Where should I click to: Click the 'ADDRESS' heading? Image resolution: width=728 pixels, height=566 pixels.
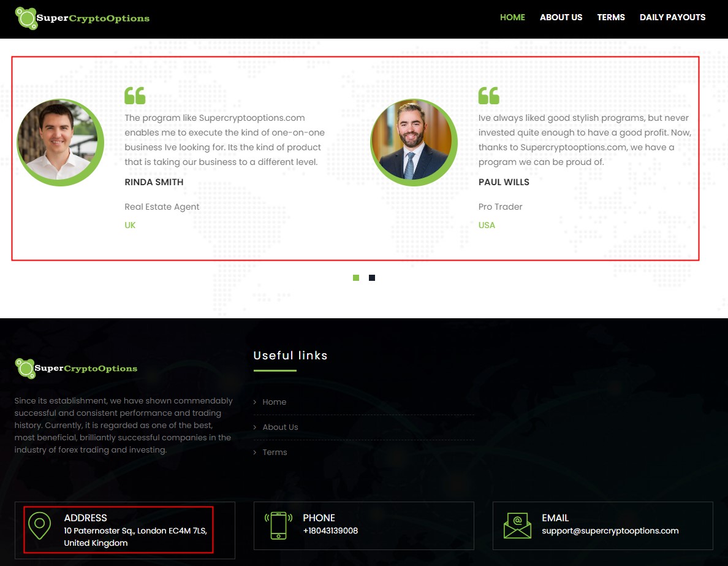[85, 518]
